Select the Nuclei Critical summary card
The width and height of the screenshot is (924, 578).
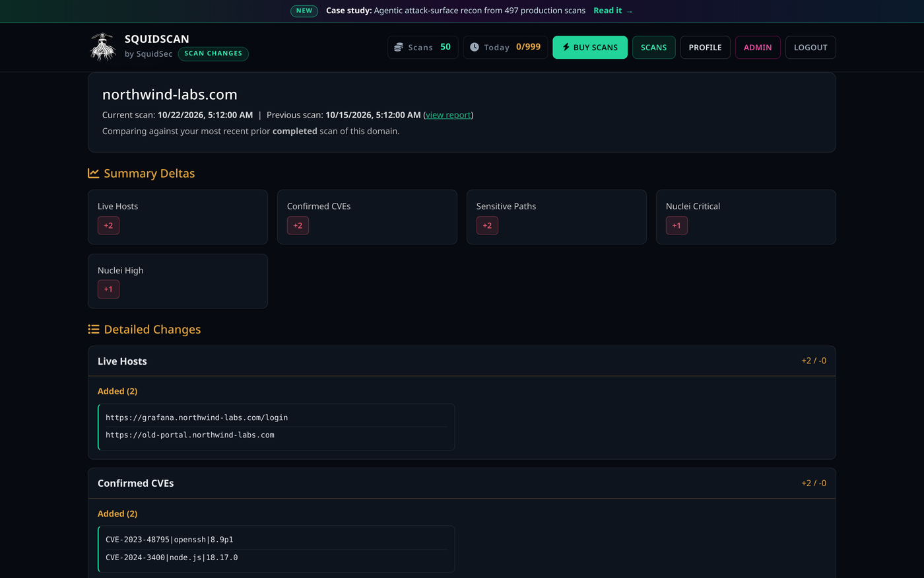746,217
